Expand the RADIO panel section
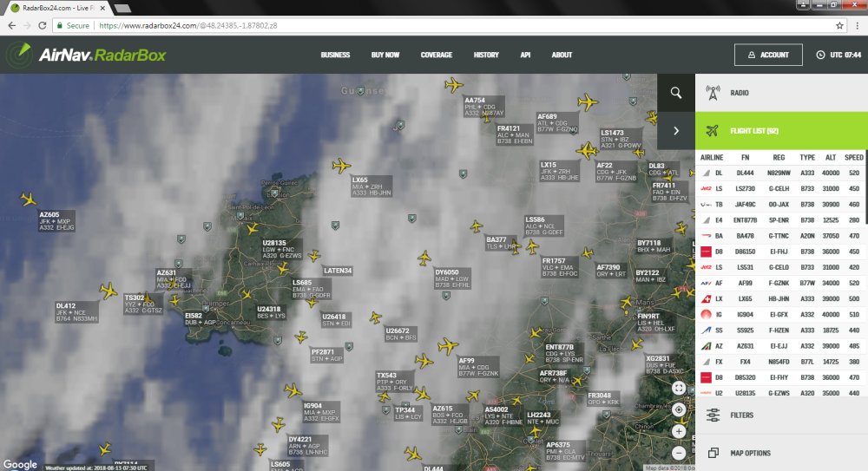The height and width of the screenshot is (471, 868). (782, 93)
